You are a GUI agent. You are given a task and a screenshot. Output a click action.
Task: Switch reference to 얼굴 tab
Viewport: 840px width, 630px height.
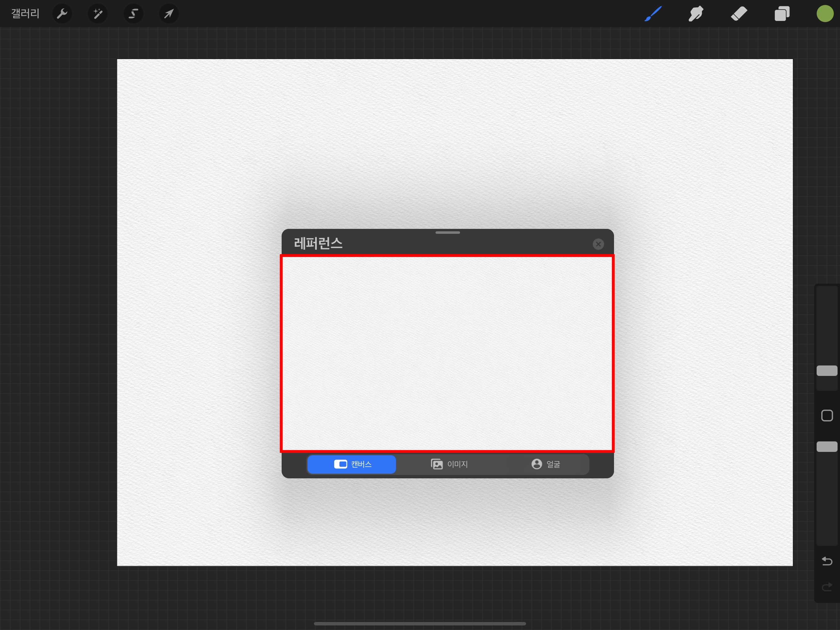[x=546, y=464]
